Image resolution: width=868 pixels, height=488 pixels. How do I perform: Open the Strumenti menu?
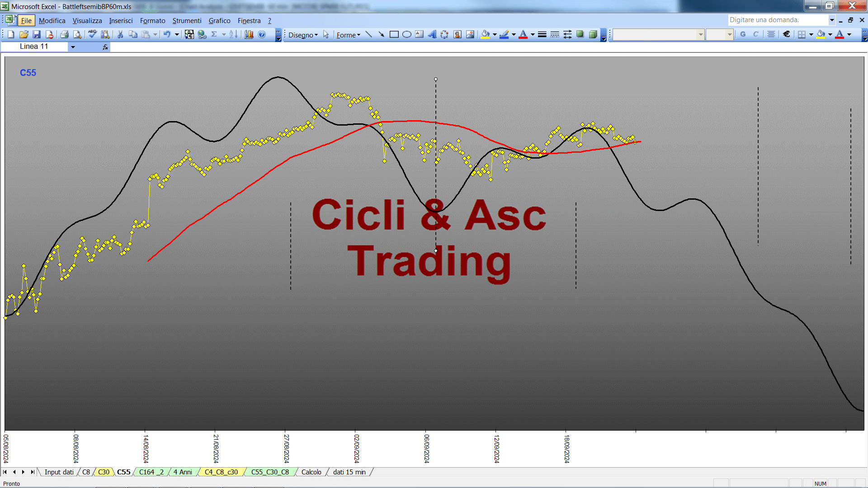tap(187, 20)
